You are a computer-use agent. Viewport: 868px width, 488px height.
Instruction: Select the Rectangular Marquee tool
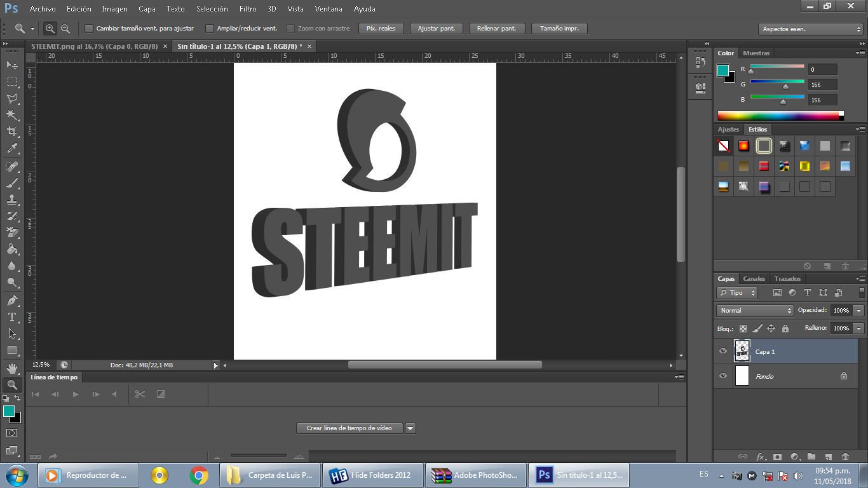click(12, 81)
